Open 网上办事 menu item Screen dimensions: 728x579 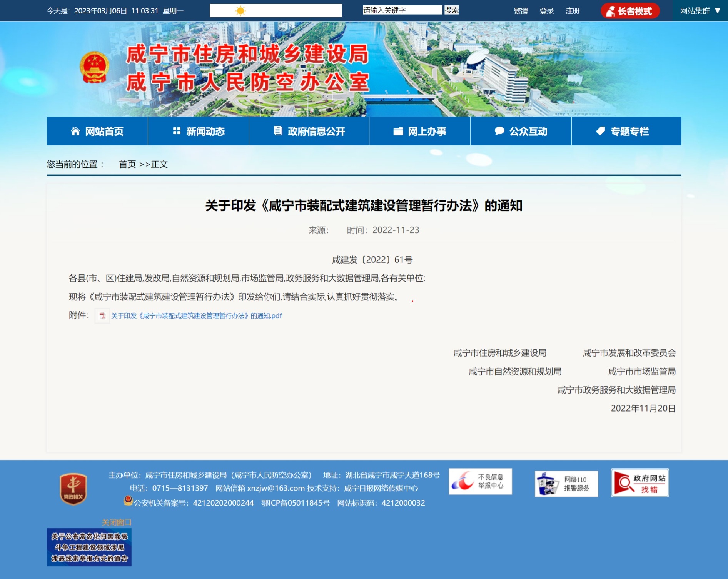420,131
